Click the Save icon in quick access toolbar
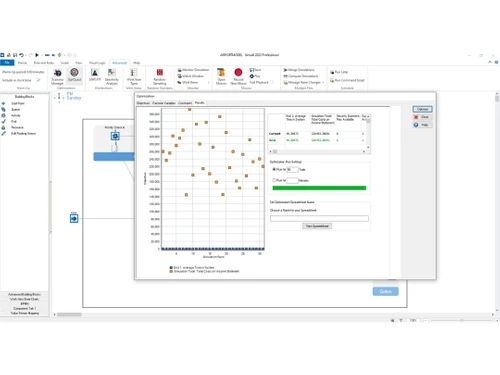Viewport: 500px width, 375px height. pos(15,55)
